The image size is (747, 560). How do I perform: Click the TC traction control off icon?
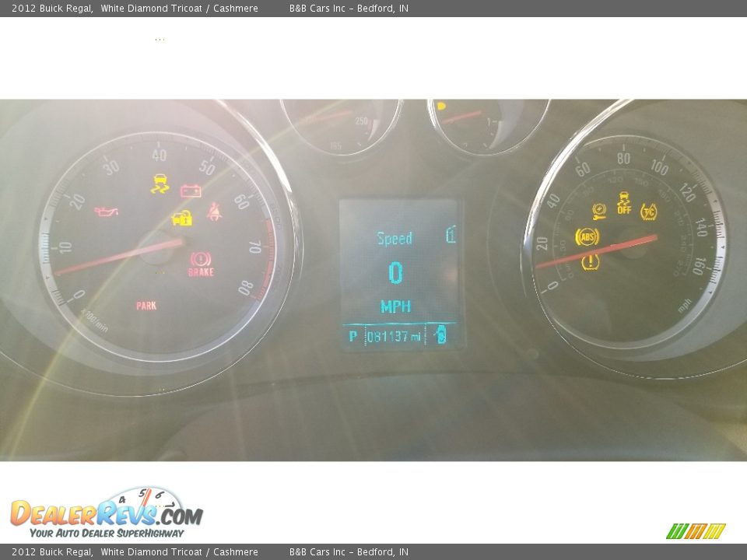[x=648, y=212]
